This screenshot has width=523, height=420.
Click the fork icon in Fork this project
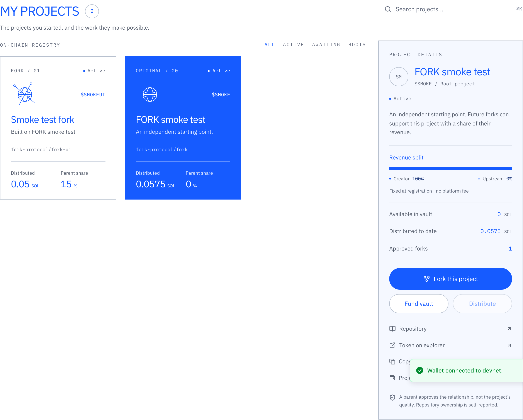click(x=426, y=279)
